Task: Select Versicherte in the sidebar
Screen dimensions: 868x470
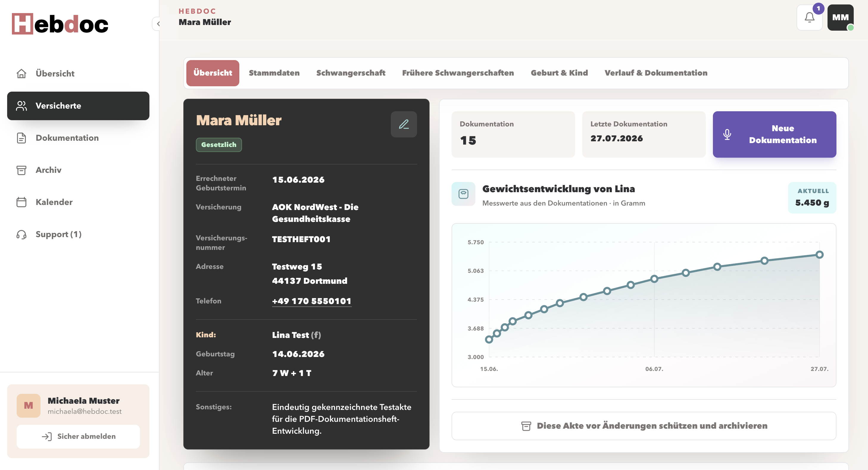Action: [x=78, y=106]
